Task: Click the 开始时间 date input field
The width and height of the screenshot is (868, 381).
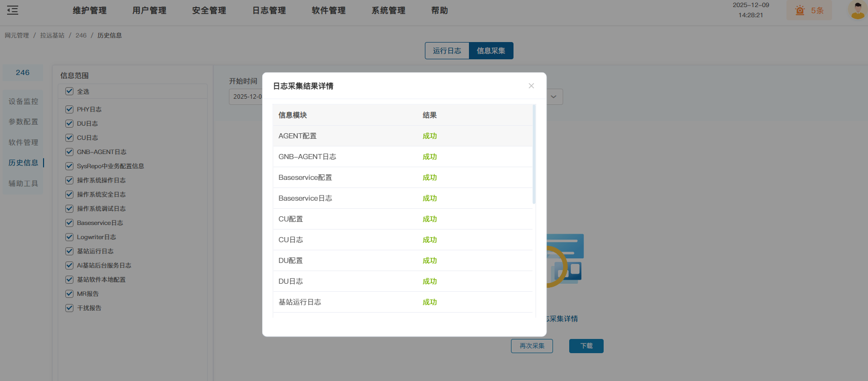Action: pos(246,97)
